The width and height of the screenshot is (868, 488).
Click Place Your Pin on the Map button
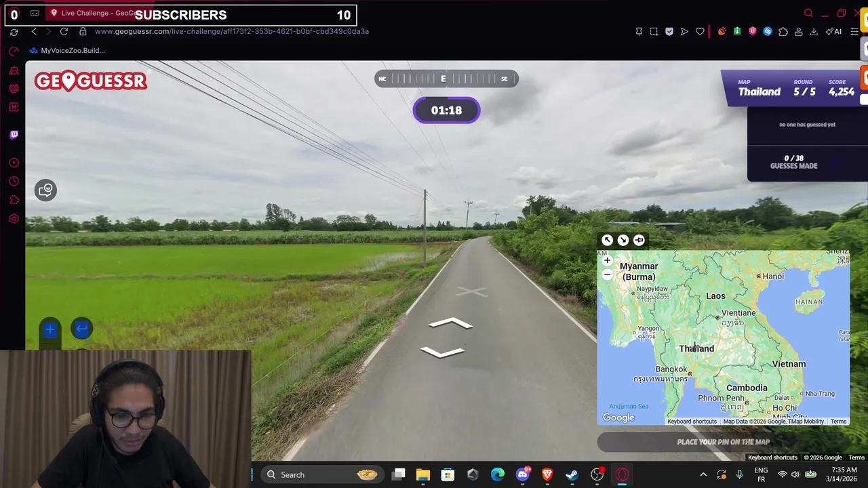(723, 442)
